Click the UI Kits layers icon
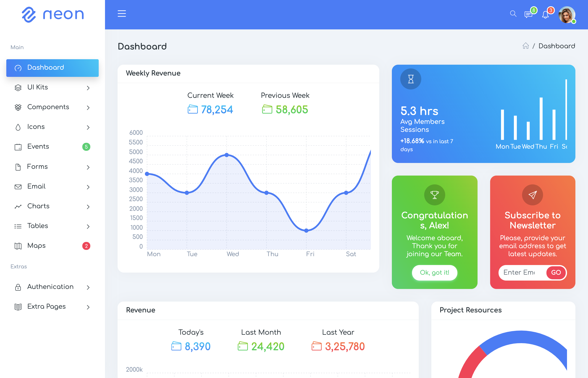Image resolution: width=588 pixels, height=378 pixels. 18,88
